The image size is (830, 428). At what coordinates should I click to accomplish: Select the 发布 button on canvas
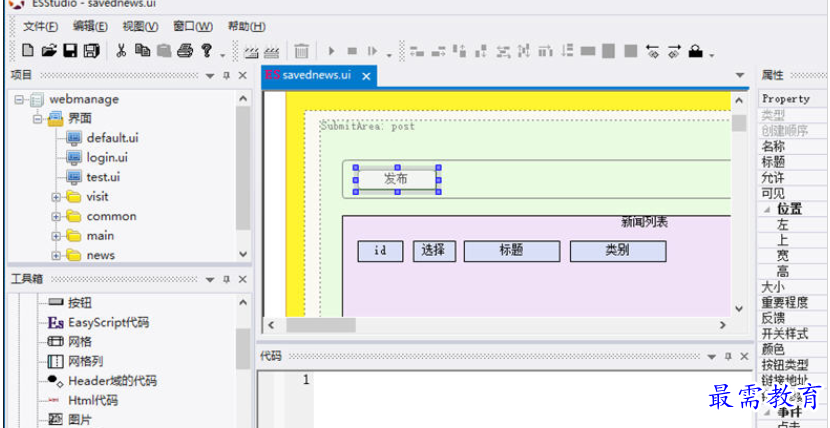397,179
